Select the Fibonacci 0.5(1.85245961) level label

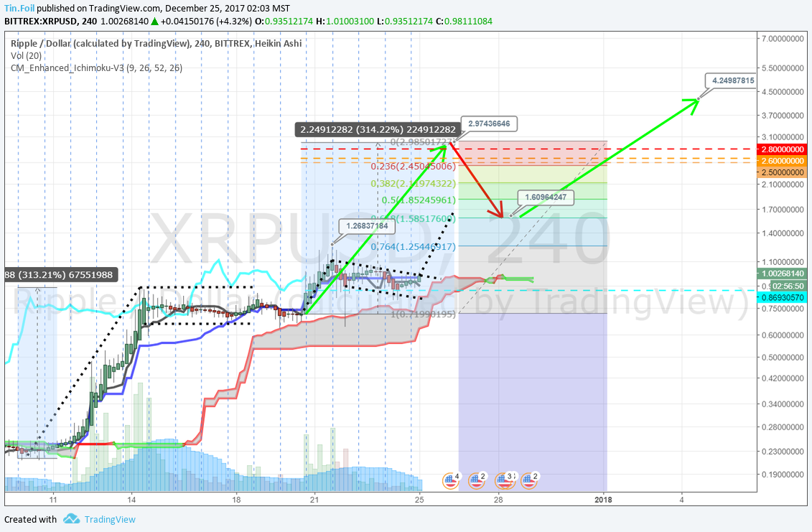tap(419, 200)
